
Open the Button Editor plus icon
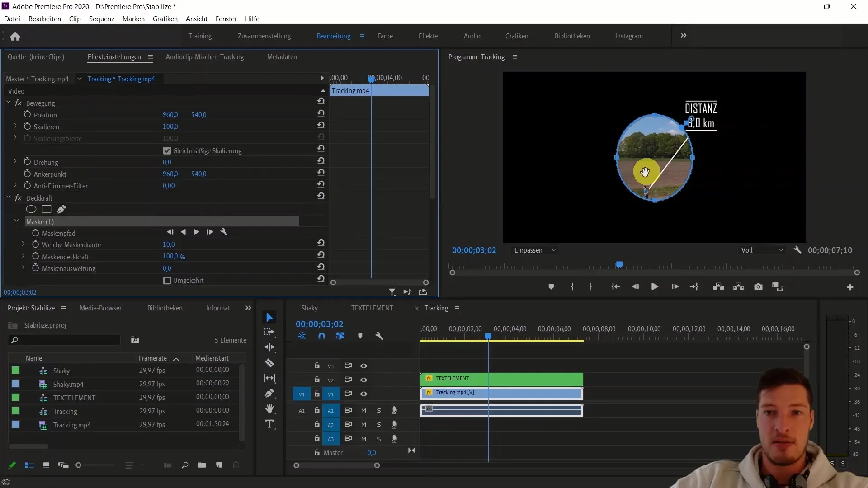(x=850, y=287)
